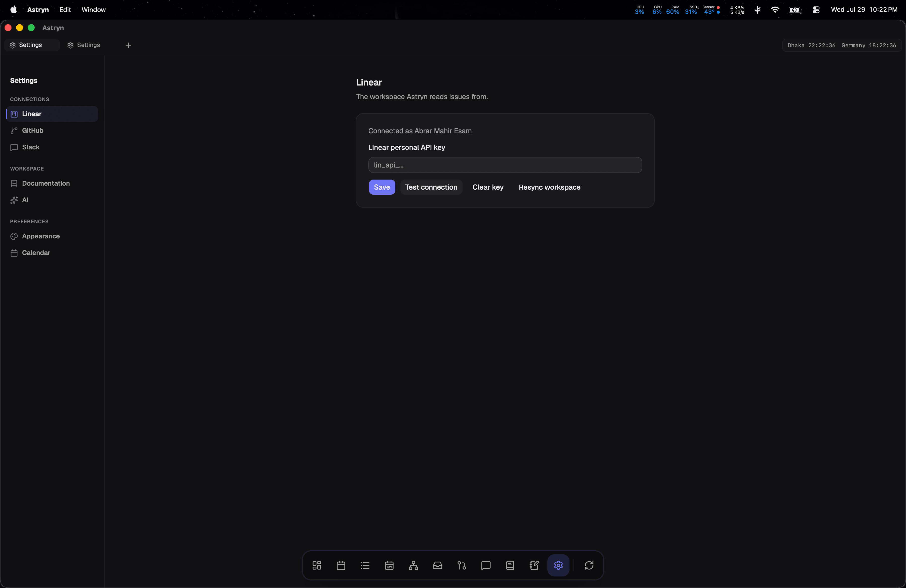The width and height of the screenshot is (906, 588).
Task: Click Clear key
Action: tap(488, 187)
